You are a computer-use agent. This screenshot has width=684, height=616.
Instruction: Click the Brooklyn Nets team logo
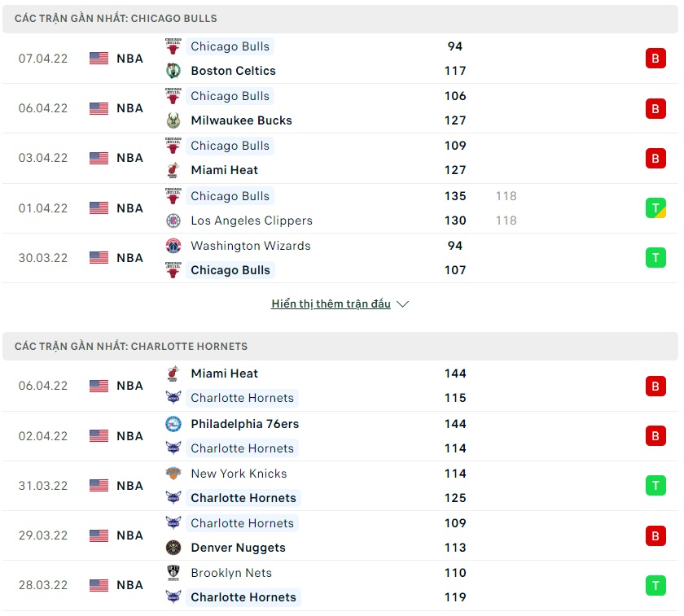[x=173, y=573]
